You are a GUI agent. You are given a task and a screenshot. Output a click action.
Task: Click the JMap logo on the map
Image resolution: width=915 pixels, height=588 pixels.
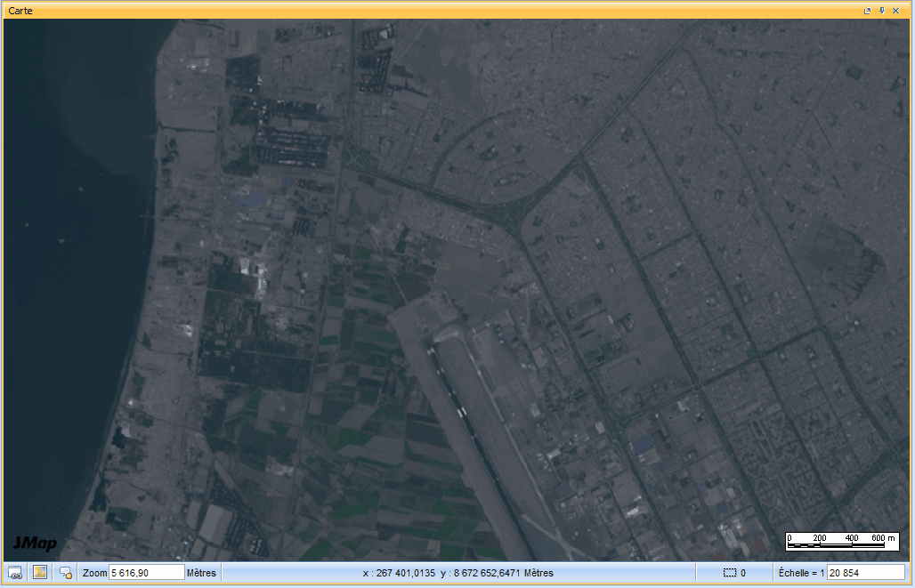click(x=35, y=544)
